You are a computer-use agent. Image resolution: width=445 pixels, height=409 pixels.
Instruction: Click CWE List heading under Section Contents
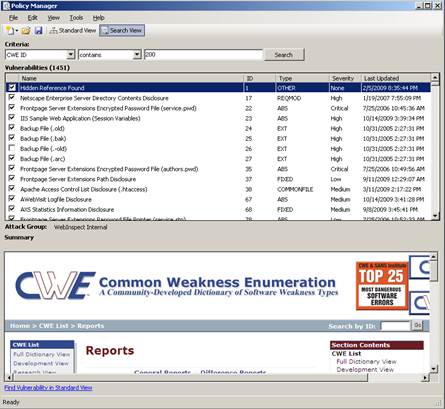346,354
